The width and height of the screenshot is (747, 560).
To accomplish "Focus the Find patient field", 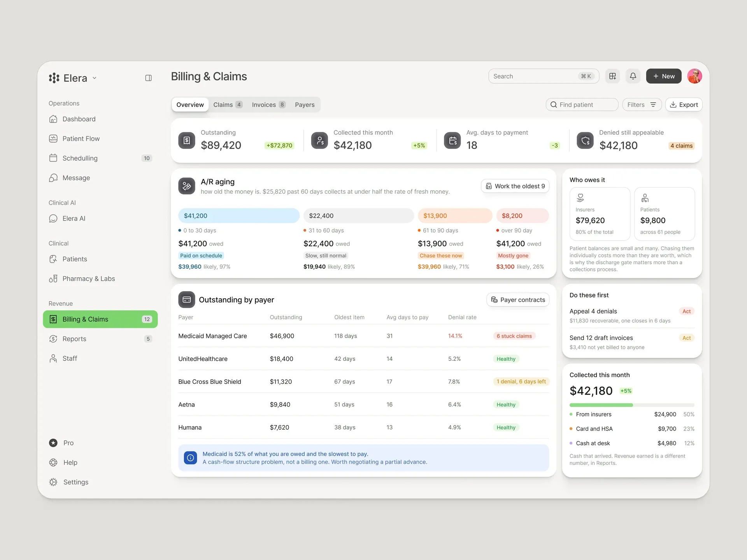I will click(582, 105).
